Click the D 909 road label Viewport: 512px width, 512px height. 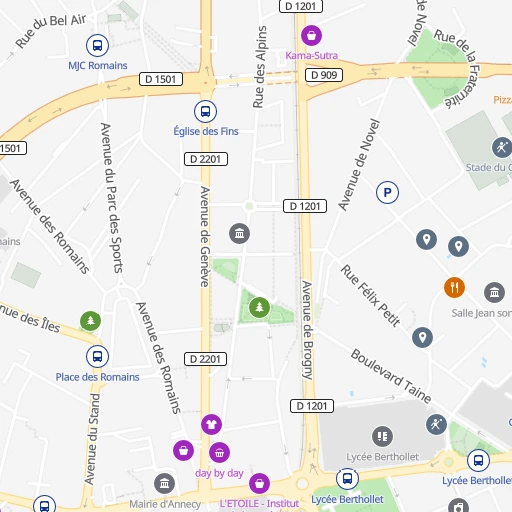(x=324, y=75)
